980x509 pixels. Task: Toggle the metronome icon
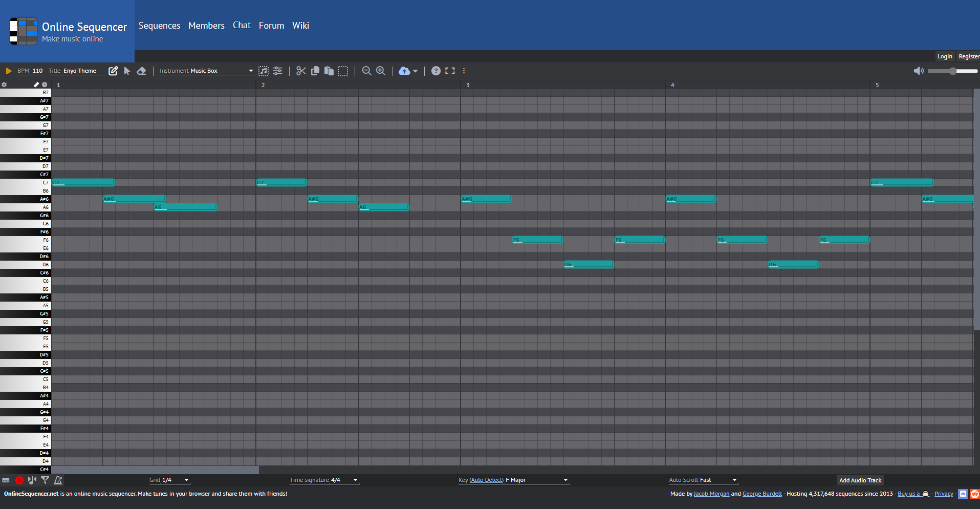[x=58, y=480]
